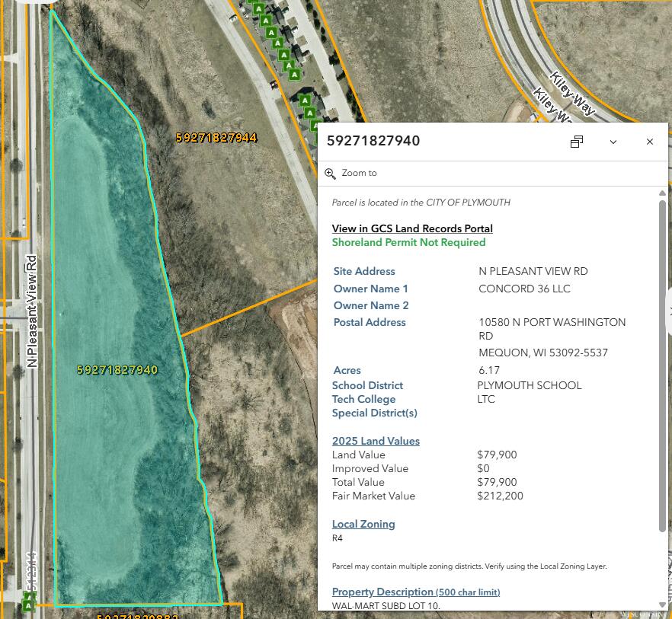The width and height of the screenshot is (672, 619).
Task: Click the partially visible parcel label at bottom
Action: tap(137, 615)
